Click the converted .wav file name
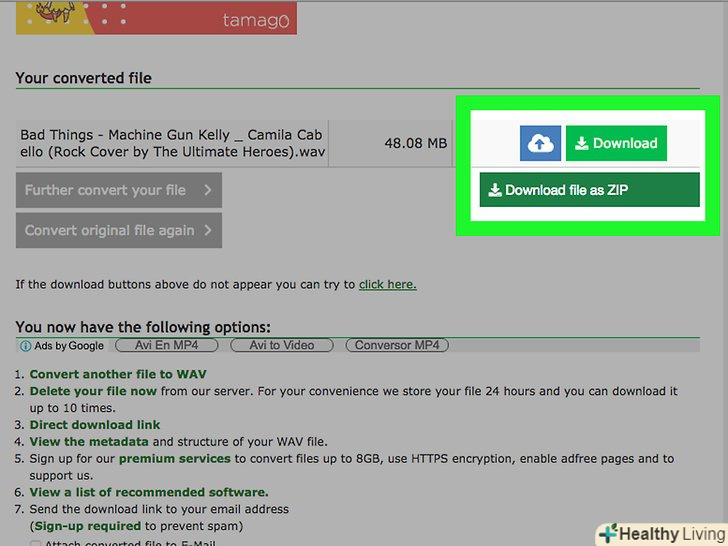The image size is (728, 546). click(172, 143)
